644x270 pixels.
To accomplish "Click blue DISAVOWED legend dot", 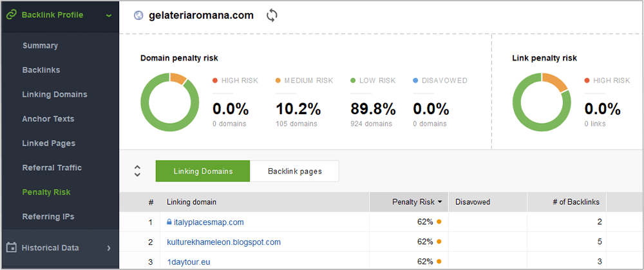I will point(415,81).
